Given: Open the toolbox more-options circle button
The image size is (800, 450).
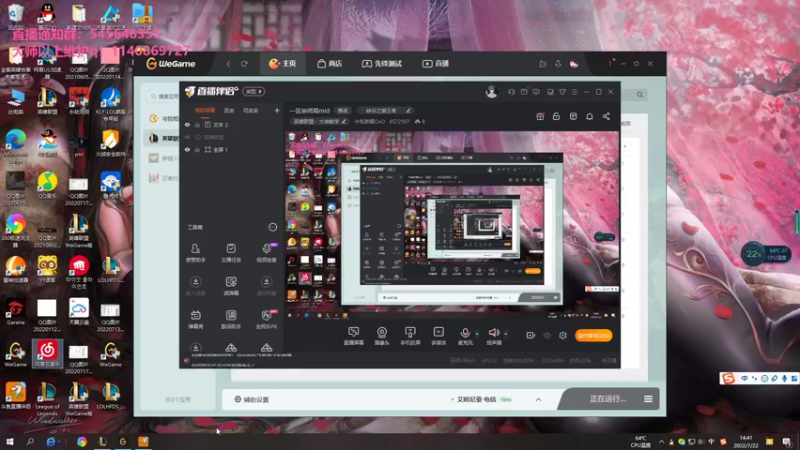Looking at the screenshot, I should pyautogui.click(x=272, y=227).
